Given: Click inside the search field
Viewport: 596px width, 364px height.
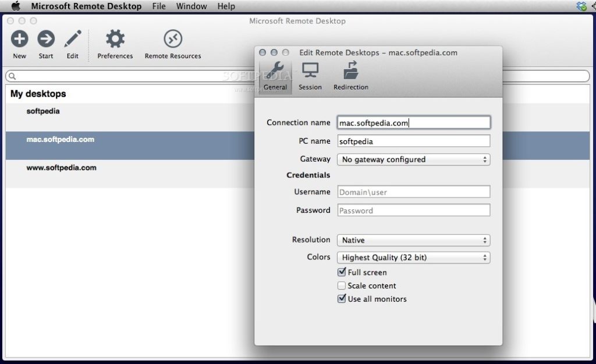Looking at the screenshot, I should tap(116, 76).
